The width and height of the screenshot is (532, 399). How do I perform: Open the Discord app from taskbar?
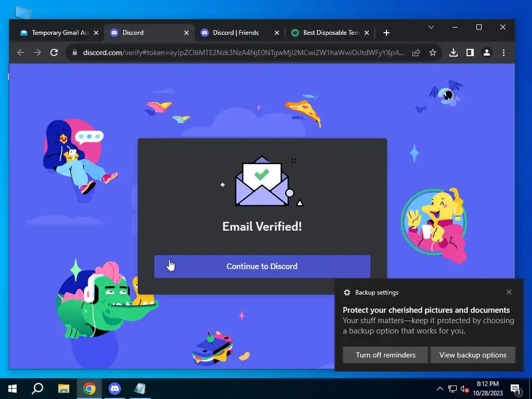click(x=115, y=389)
